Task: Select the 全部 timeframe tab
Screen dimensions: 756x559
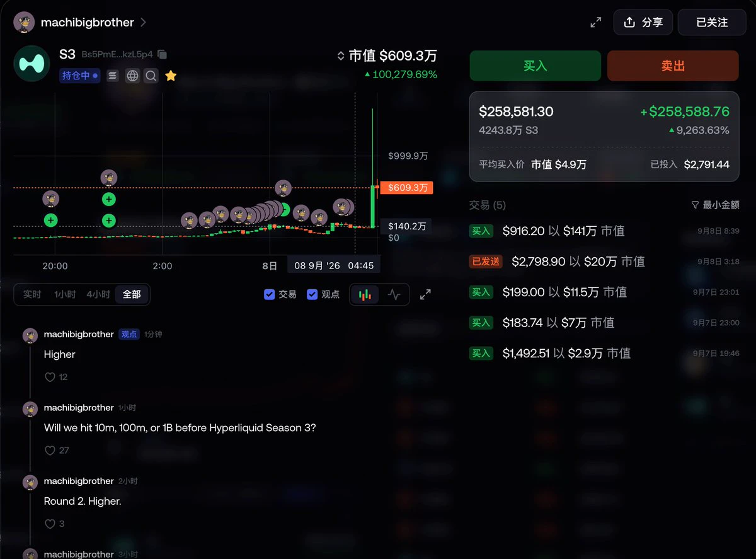Action: 132,294
